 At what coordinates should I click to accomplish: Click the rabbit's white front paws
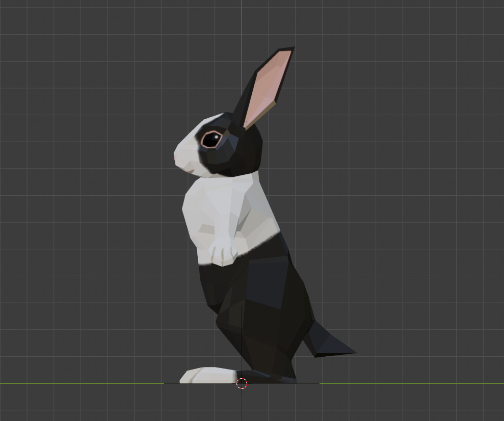223,255
